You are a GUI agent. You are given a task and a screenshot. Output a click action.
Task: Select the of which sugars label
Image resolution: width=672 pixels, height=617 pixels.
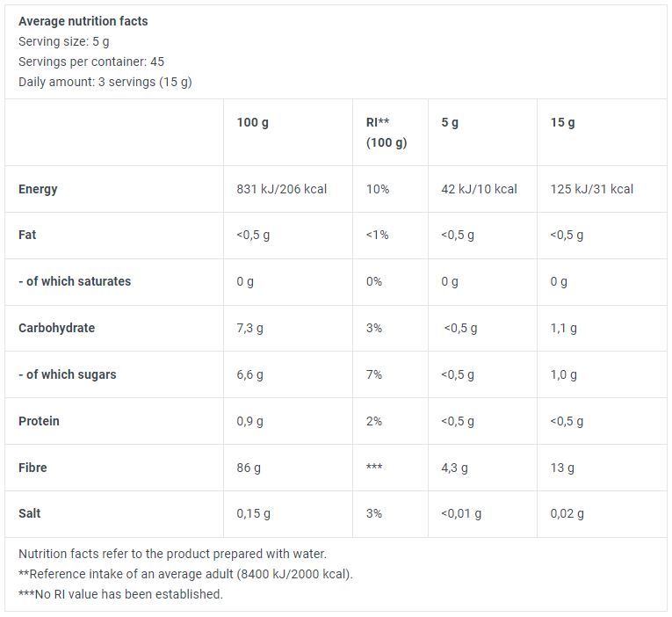68,374
